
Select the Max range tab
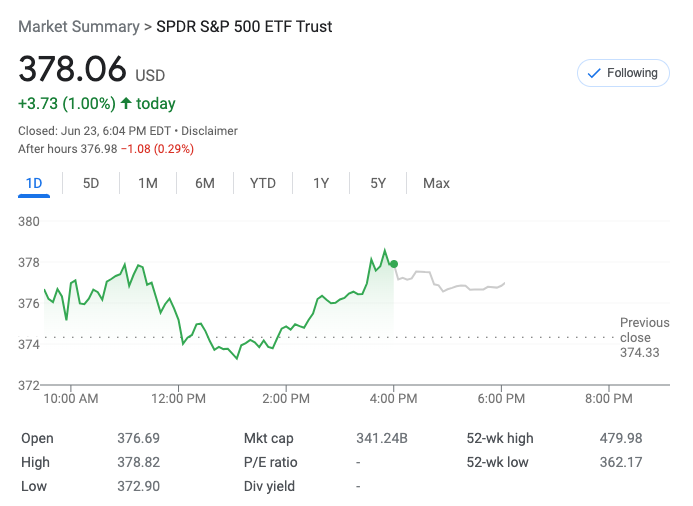(436, 183)
